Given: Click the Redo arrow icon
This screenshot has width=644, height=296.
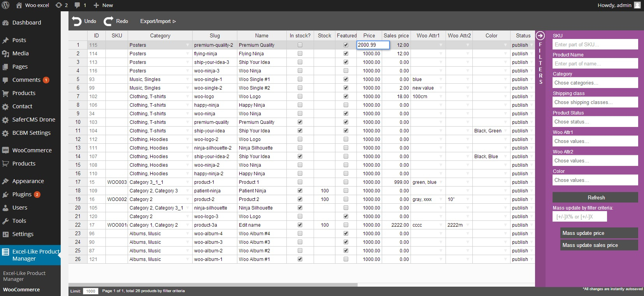Looking at the screenshot, I should [108, 21].
